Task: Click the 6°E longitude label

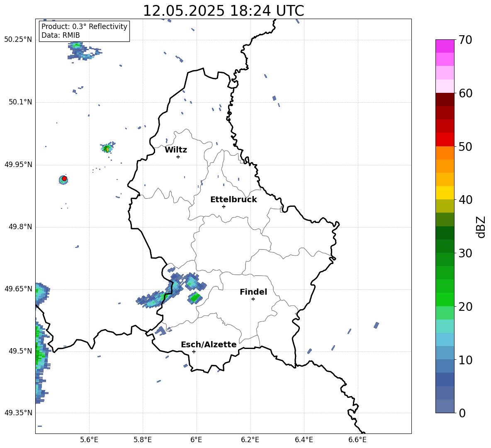Action: pos(196,440)
